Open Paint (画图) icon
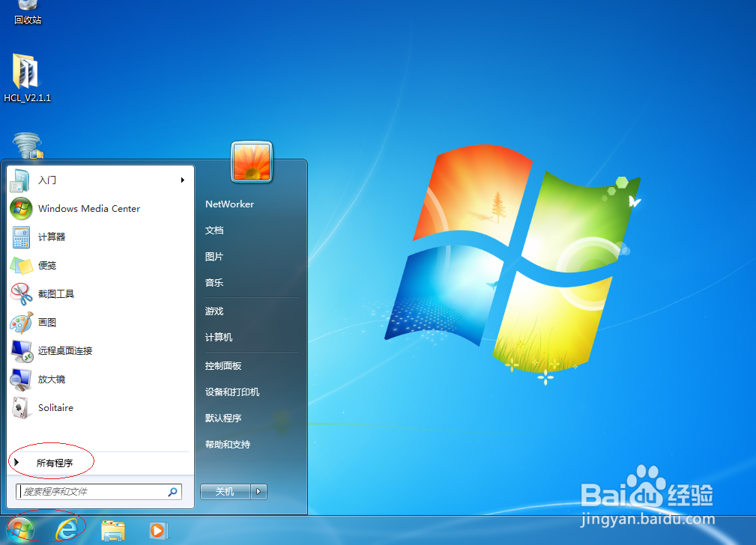756x545 pixels. (21, 323)
